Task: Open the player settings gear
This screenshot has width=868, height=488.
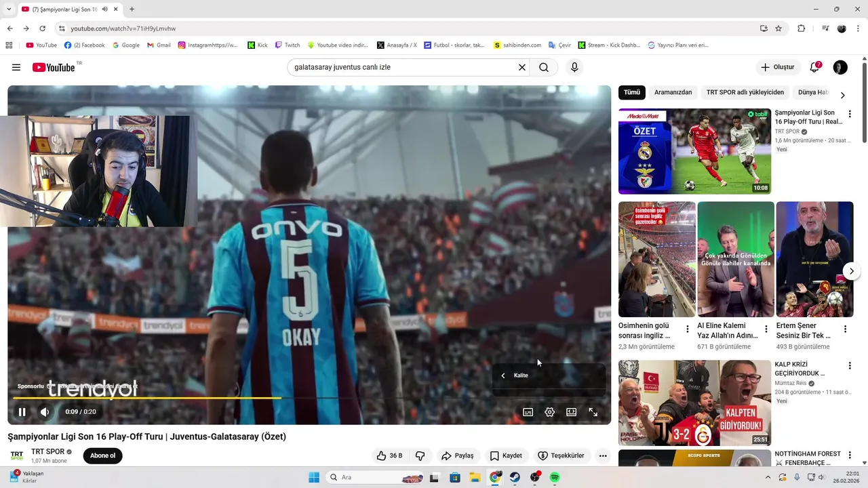Action: point(549,411)
